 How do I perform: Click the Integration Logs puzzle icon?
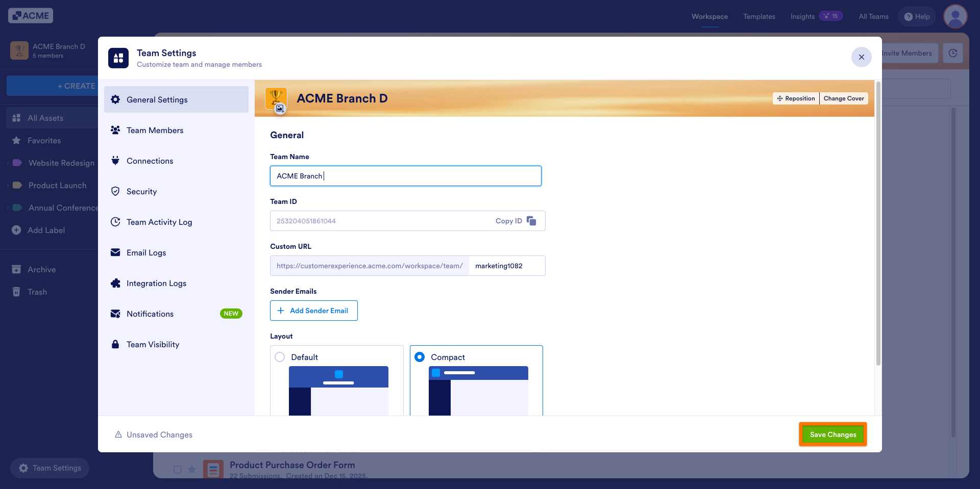[115, 283]
